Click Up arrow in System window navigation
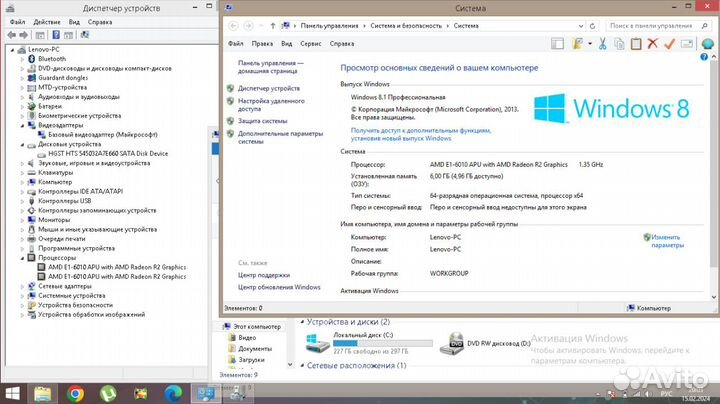Screen dimensions: 720x404 [273, 26]
